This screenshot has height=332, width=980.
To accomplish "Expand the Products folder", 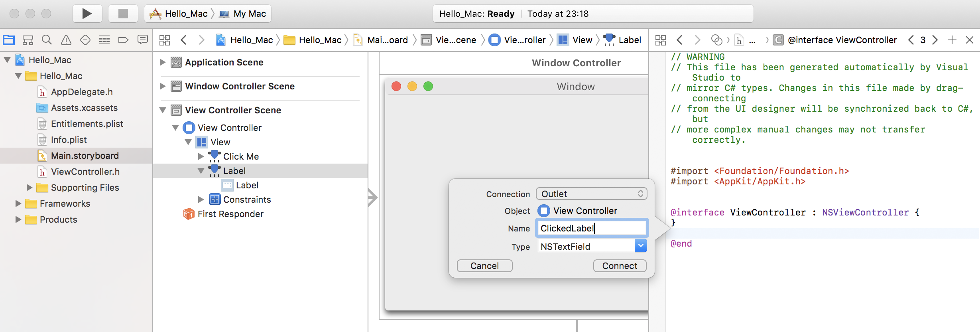I will click(x=18, y=219).
